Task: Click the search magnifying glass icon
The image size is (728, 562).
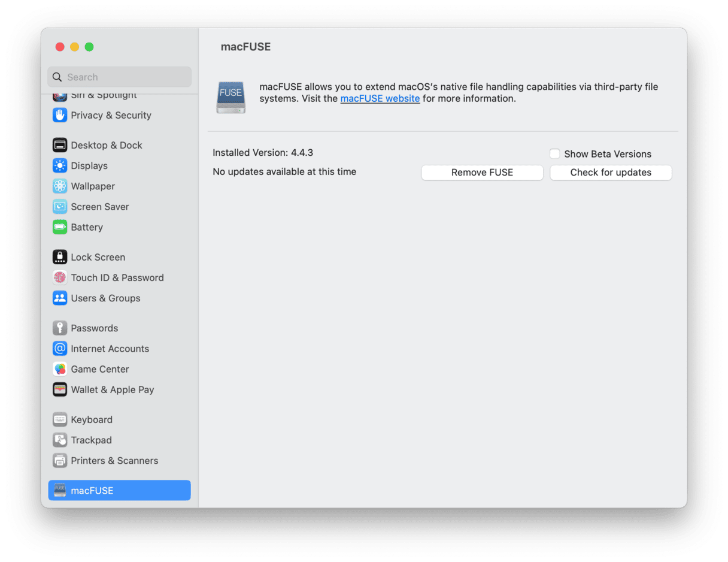Action: coord(57,77)
